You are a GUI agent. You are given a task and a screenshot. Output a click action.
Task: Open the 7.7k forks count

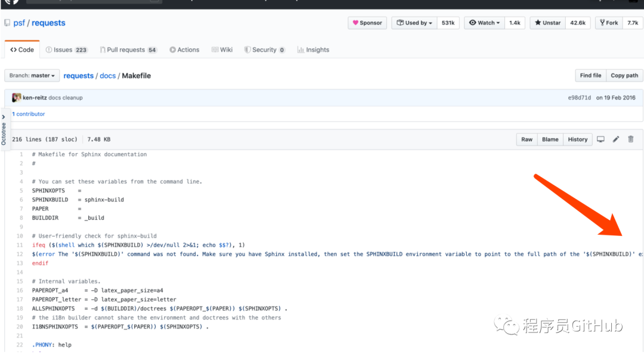click(x=633, y=23)
